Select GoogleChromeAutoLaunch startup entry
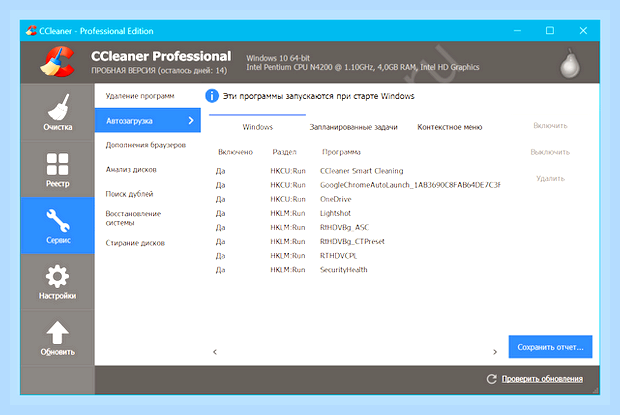The width and height of the screenshot is (620, 415). click(410, 185)
